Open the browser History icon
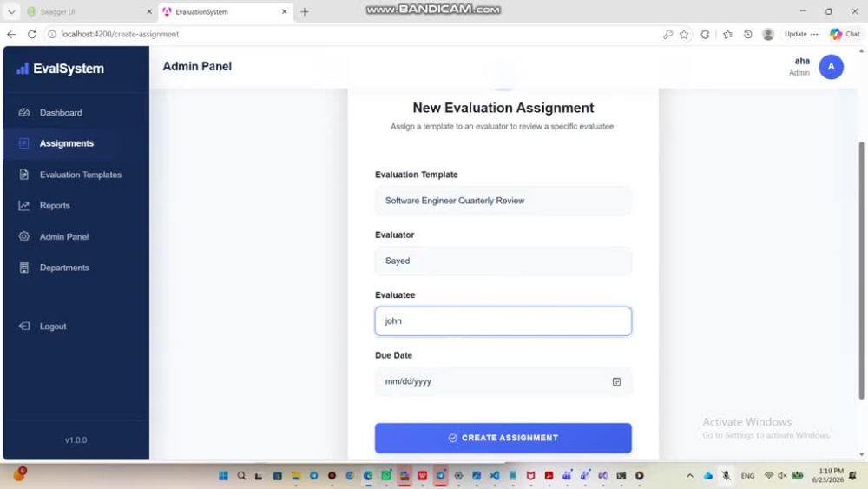This screenshot has width=868, height=489. 748,35
